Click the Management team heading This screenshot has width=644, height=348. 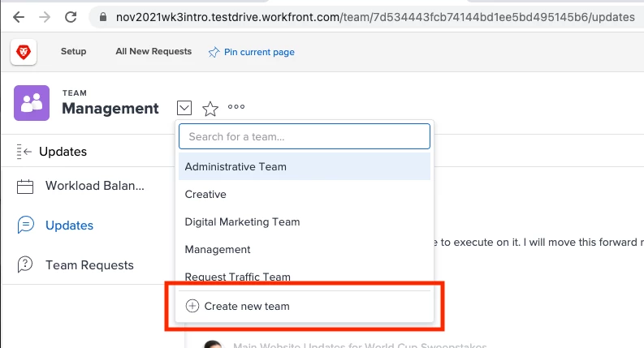(x=110, y=109)
